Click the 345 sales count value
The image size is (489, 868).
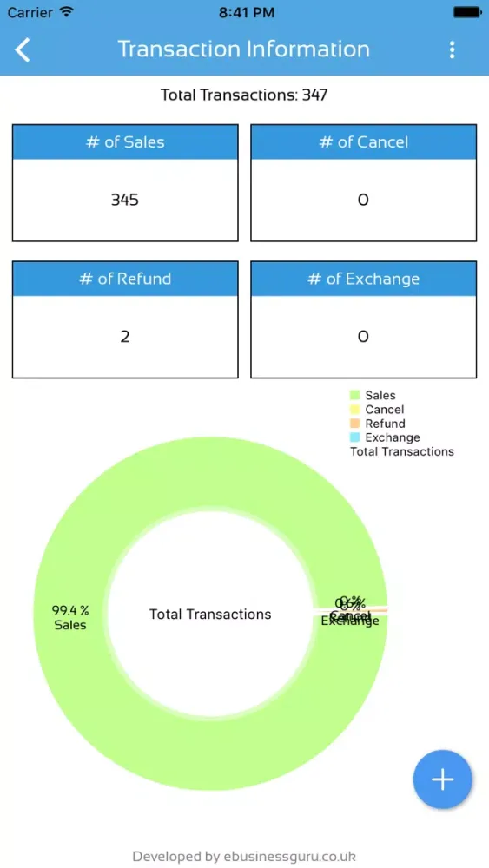coord(125,200)
